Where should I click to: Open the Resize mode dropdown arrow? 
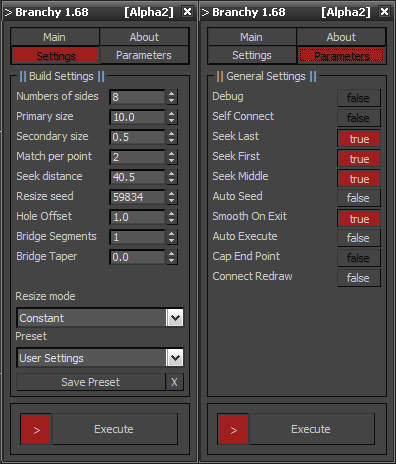(175, 318)
